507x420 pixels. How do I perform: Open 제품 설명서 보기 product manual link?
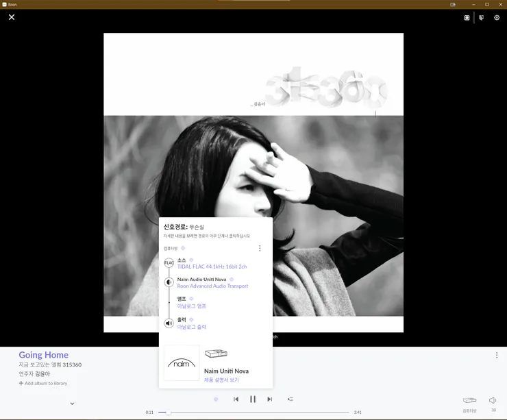221,380
